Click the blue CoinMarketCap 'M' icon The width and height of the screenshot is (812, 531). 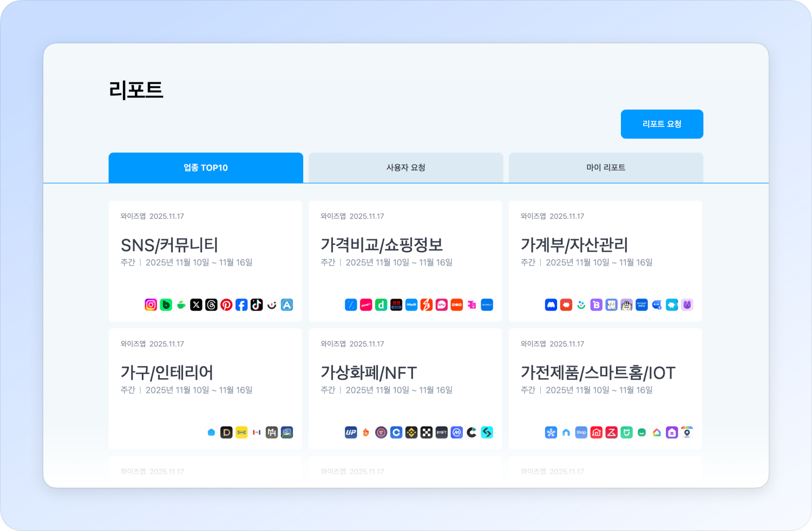click(x=457, y=432)
